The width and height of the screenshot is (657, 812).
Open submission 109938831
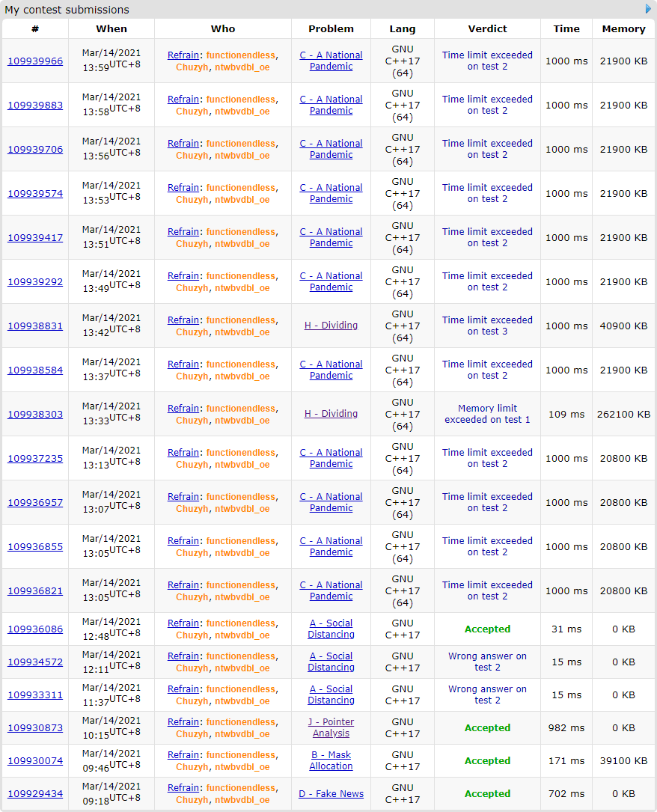(35, 326)
